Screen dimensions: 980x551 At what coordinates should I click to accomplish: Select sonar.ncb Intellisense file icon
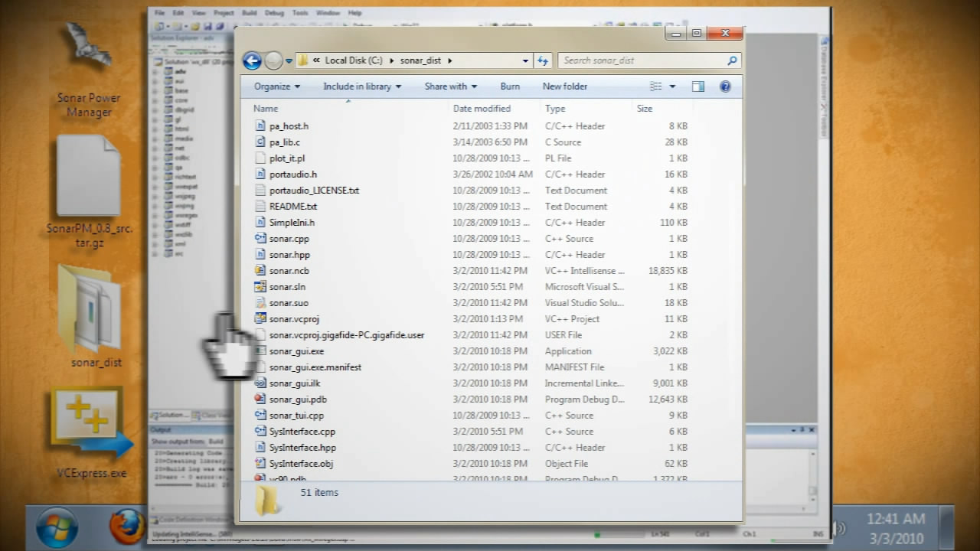click(x=260, y=271)
